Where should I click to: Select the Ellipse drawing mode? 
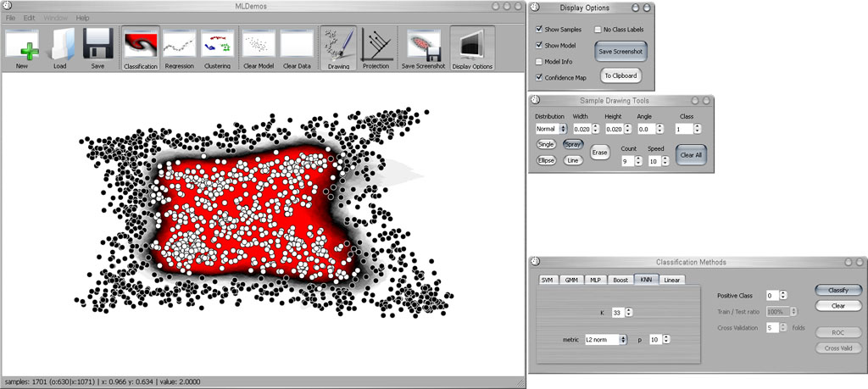(545, 159)
